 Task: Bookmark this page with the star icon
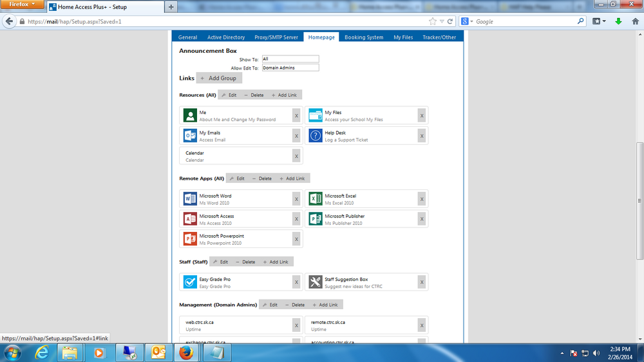pyautogui.click(x=433, y=21)
